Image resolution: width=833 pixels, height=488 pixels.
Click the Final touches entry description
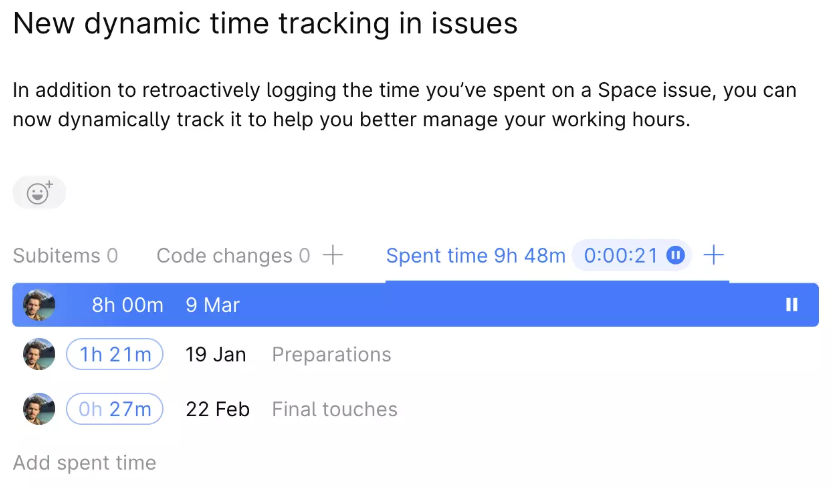334,409
